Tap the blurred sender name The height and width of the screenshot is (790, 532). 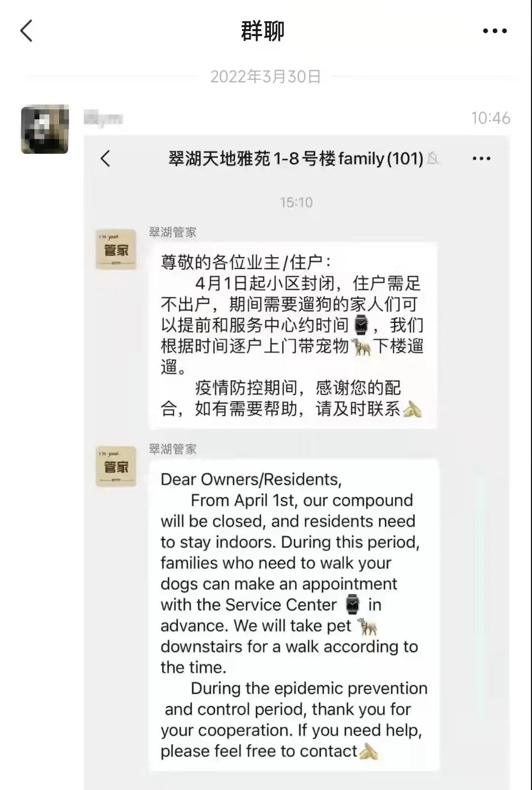(103, 119)
